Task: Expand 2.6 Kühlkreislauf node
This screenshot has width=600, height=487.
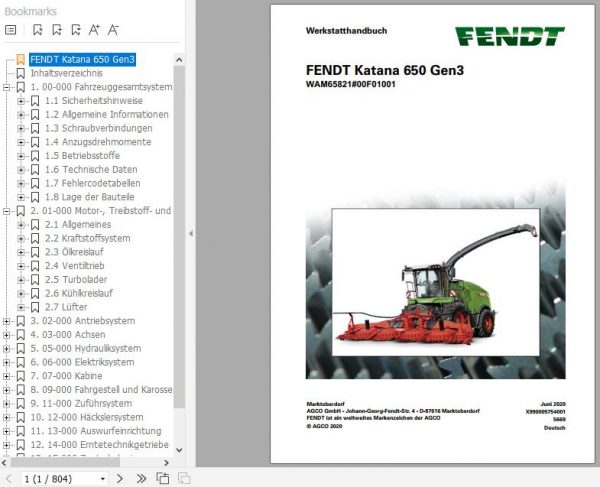Action: tap(21, 294)
